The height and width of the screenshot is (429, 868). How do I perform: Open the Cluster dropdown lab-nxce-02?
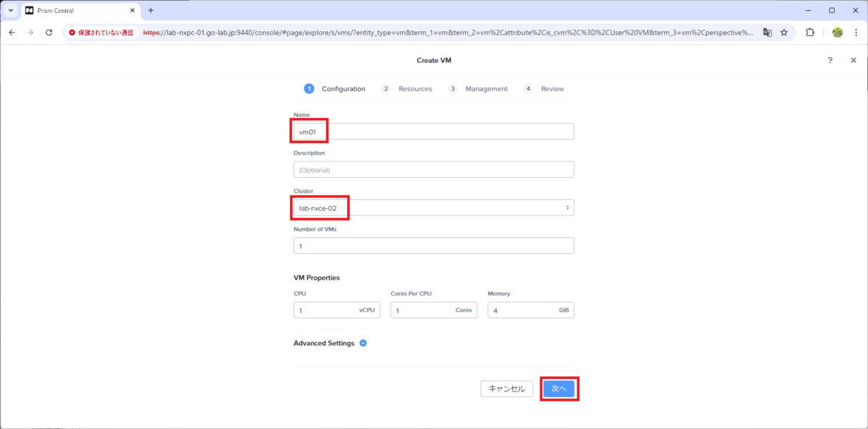(434, 208)
